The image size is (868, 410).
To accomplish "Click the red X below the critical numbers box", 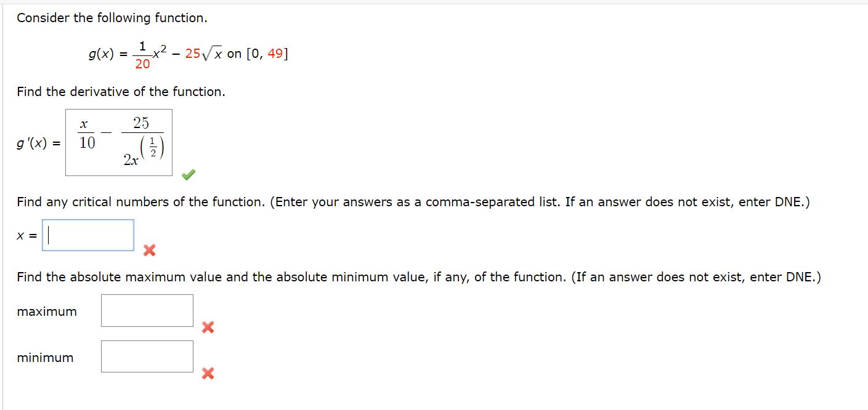I will point(148,251).
